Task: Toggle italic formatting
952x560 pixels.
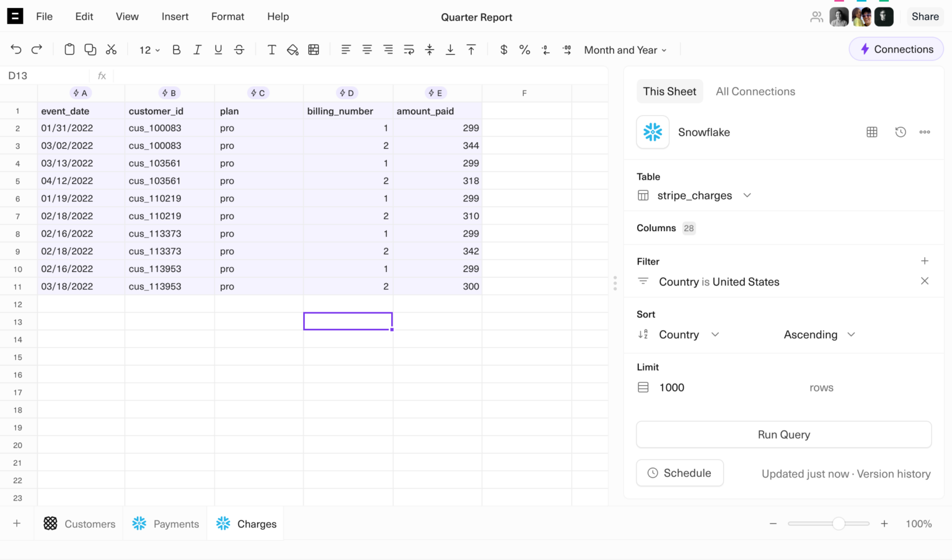Action: 197,50
